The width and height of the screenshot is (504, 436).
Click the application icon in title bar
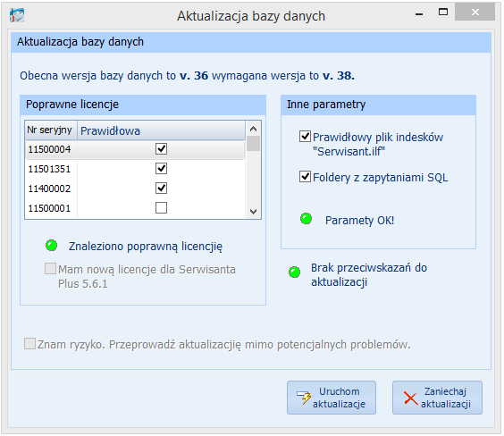(x=17, y=15)
